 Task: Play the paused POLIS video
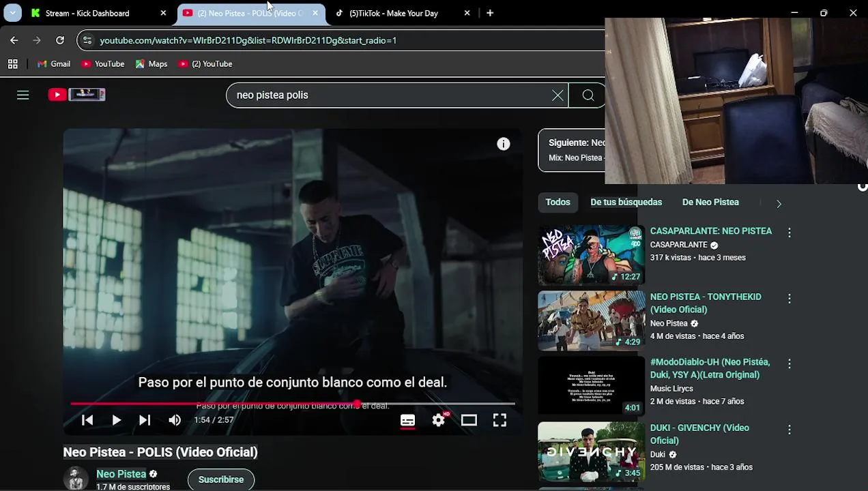click(x=116, y=420)
